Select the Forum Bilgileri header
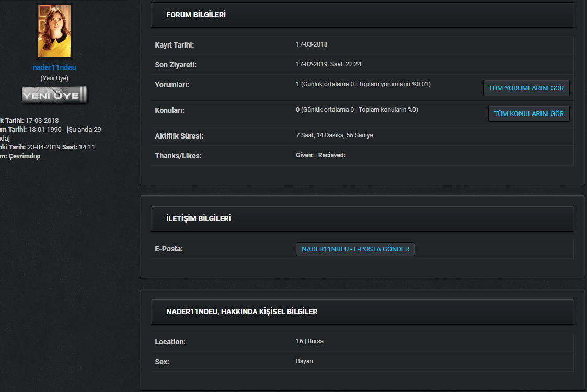 [x=362, y=15]
